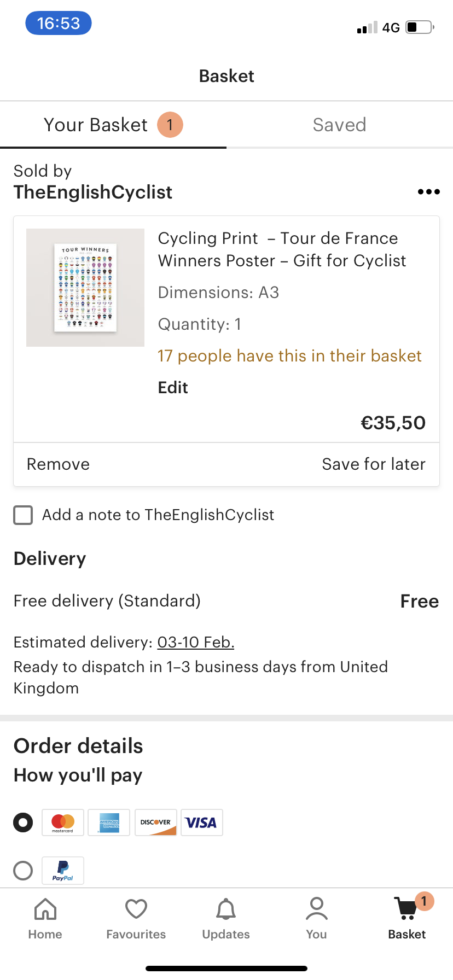Viewport: 453px width, 980px height.
Task: Check Updates with the bell icon
Action: pos(225,909)
